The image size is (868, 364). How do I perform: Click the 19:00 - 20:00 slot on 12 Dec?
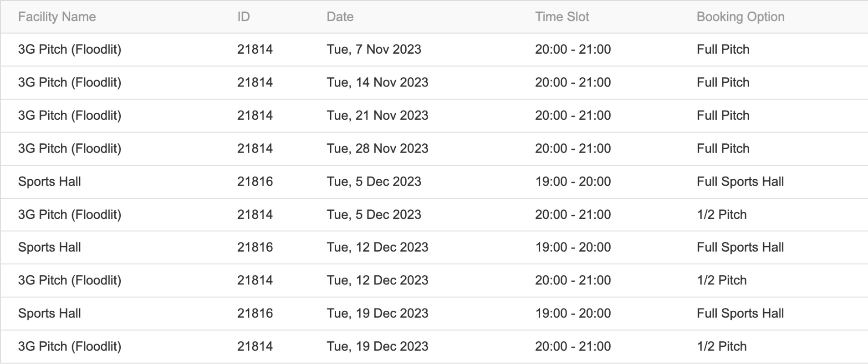tap(573, 247)
